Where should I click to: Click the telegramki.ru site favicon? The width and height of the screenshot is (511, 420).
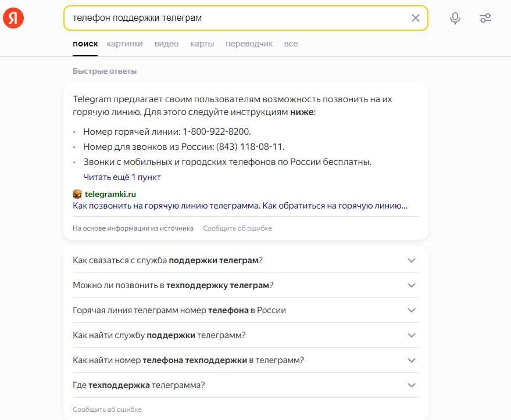(x=76, y=193)
